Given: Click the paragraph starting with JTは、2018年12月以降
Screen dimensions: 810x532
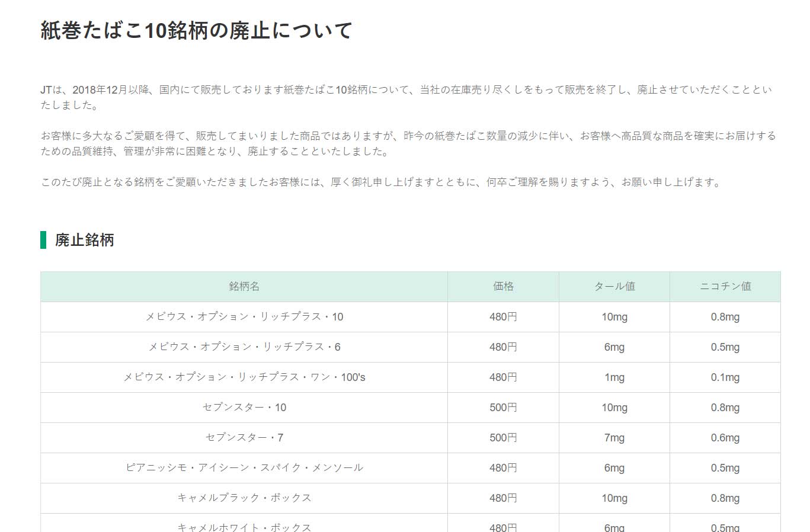Looking at the screenshot, I should [x=406, y=97].
